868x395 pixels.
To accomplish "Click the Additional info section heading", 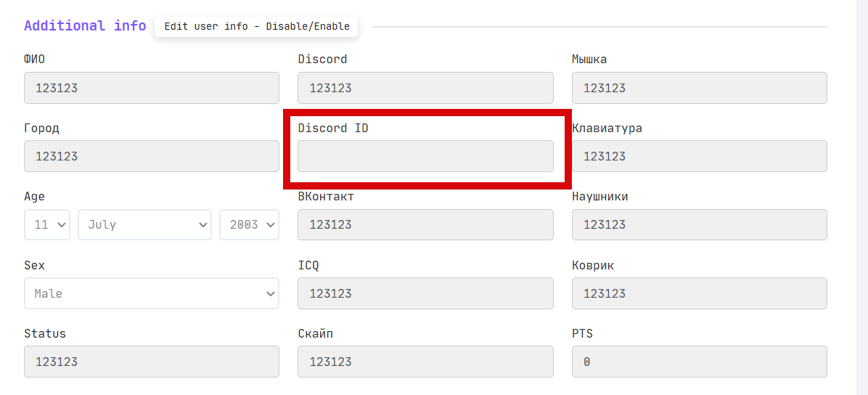I will tap(85, 26).
